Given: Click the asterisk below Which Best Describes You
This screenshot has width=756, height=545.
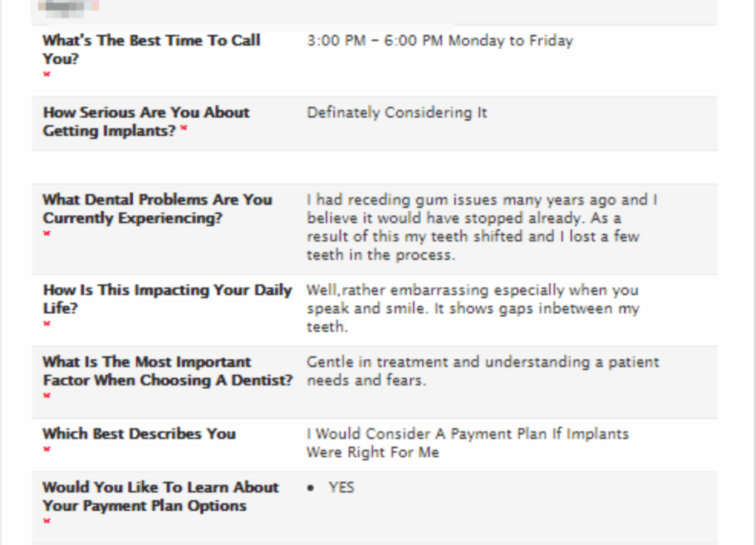Looking at the screenshot, I should (47, 449).
